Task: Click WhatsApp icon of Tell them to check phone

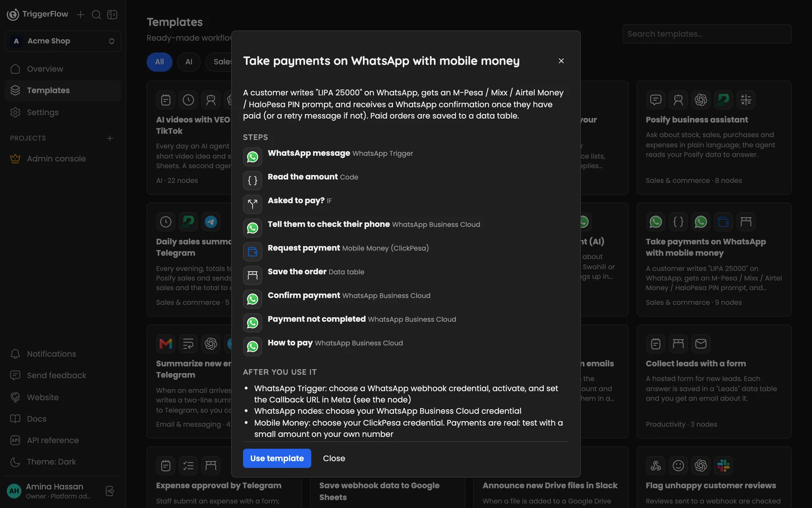Action: (x=253, y=228)
